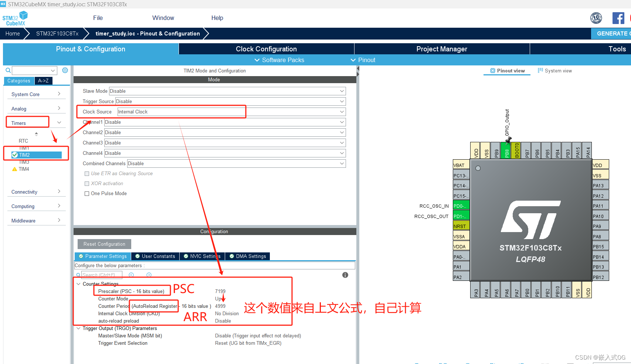Select the PA3 pin at chip bottom
Screen dimensions: 631x364
[x=476, y=290]
